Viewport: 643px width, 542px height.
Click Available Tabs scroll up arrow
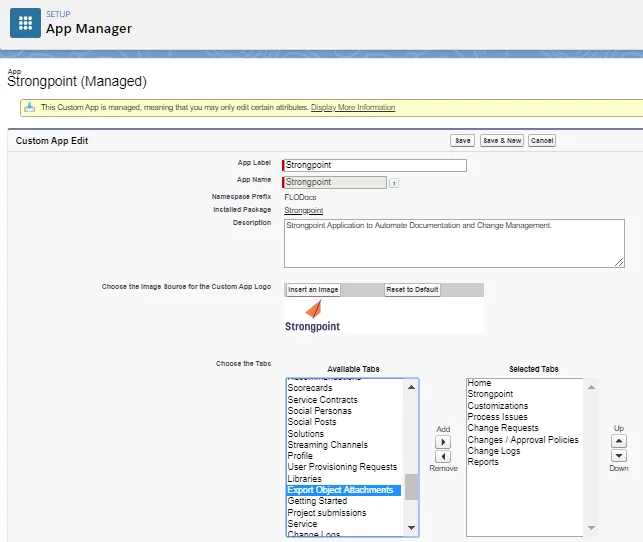pyautogui.click(x=411, y=387)
